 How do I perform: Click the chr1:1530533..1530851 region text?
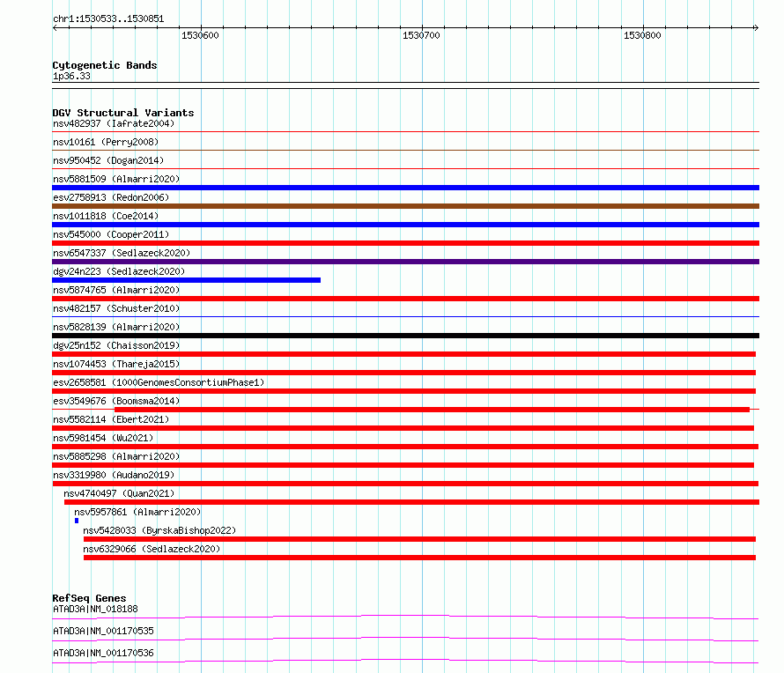pos(108,19)
